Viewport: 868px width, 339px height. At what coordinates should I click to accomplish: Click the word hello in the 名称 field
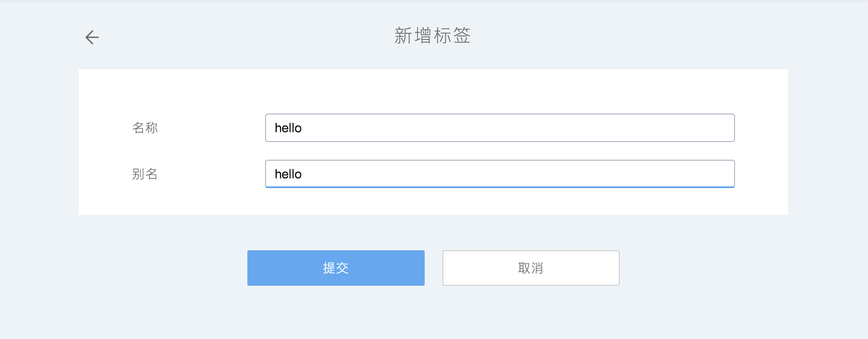pyautogui.click(x=288, y=128)
